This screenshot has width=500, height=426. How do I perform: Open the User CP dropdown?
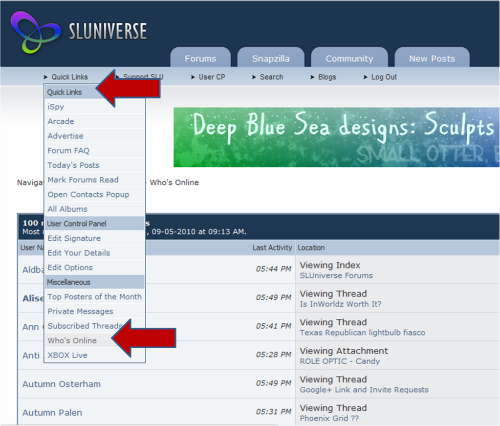pos(208,77)
